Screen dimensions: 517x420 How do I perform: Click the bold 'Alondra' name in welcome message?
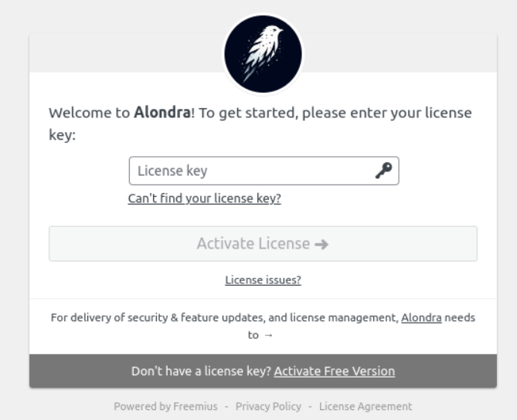point(162,113)
